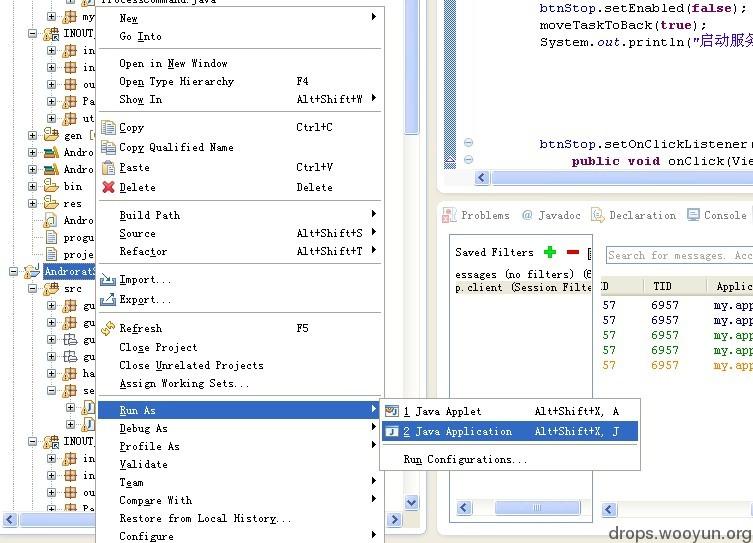Click the Javadoc @ icon
This screenshot has height=543, width=753.
click(527, 215)
